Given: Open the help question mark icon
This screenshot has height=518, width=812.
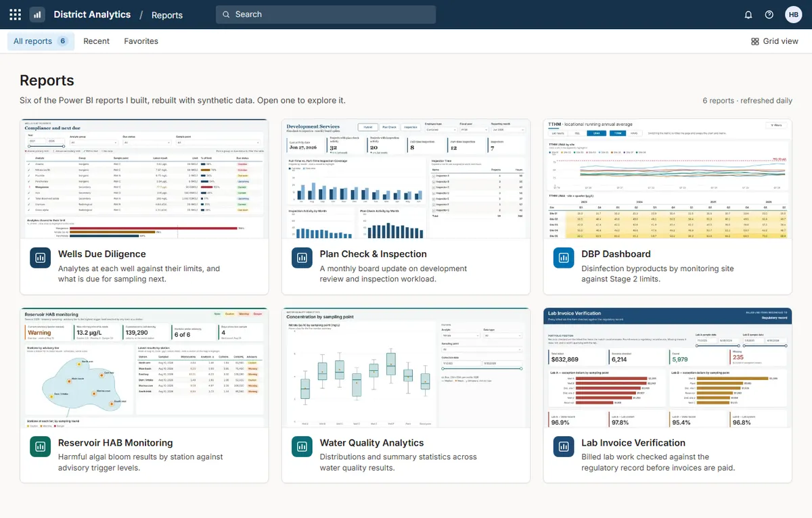Looking at the screenshot, I should coord(769,14).
